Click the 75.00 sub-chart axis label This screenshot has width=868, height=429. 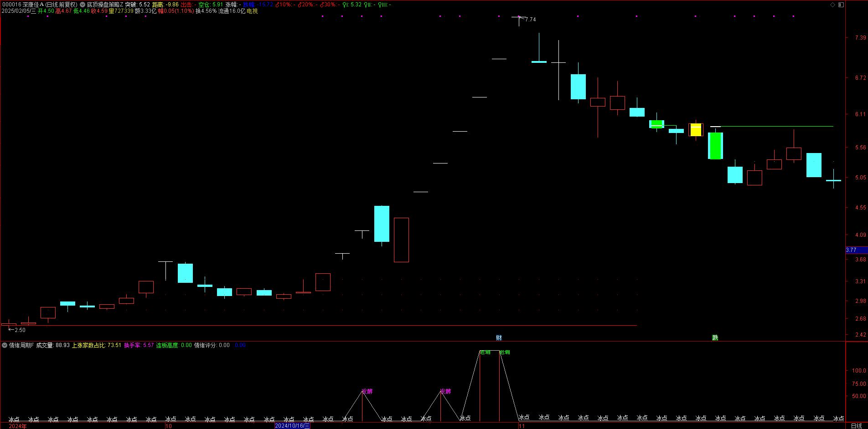(859, 384)
